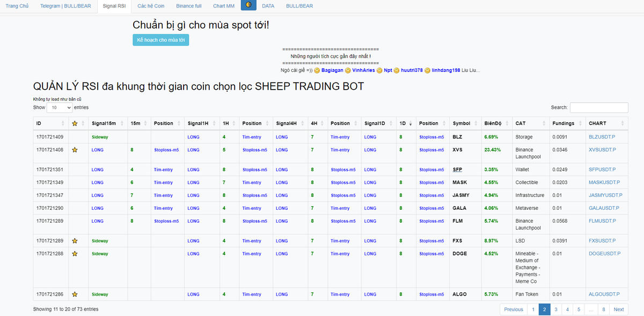Click current page 2 button

544,310
